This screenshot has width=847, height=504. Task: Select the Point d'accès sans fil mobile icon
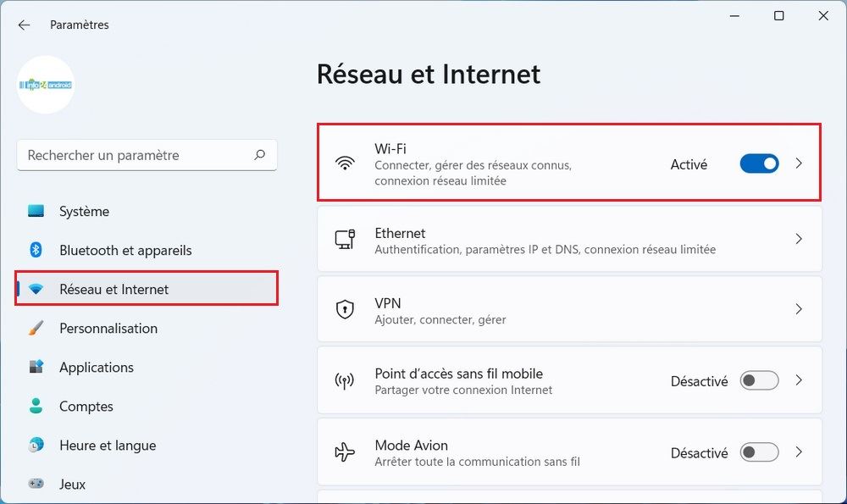[346, 380]
